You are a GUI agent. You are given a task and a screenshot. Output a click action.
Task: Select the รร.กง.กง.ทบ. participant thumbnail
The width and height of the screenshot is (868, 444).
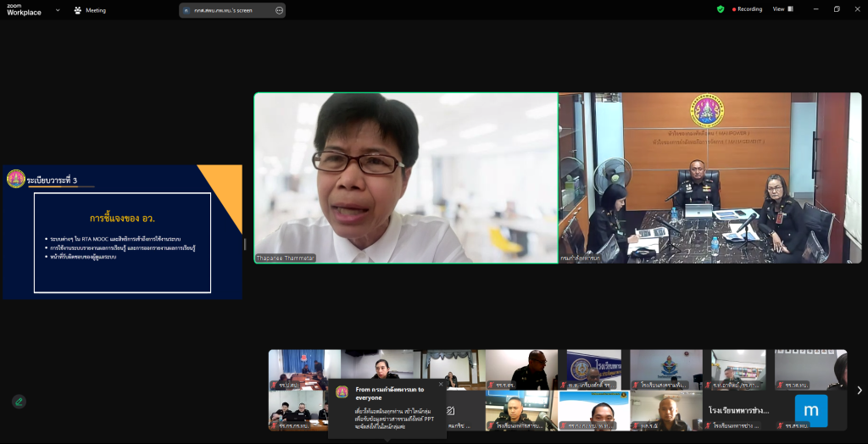[x=594, y=410]
